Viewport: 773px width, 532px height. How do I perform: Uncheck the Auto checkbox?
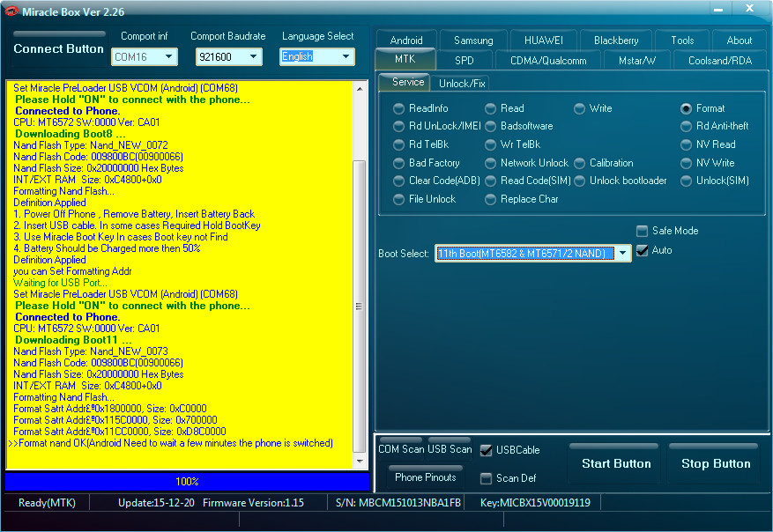[642, 250]
